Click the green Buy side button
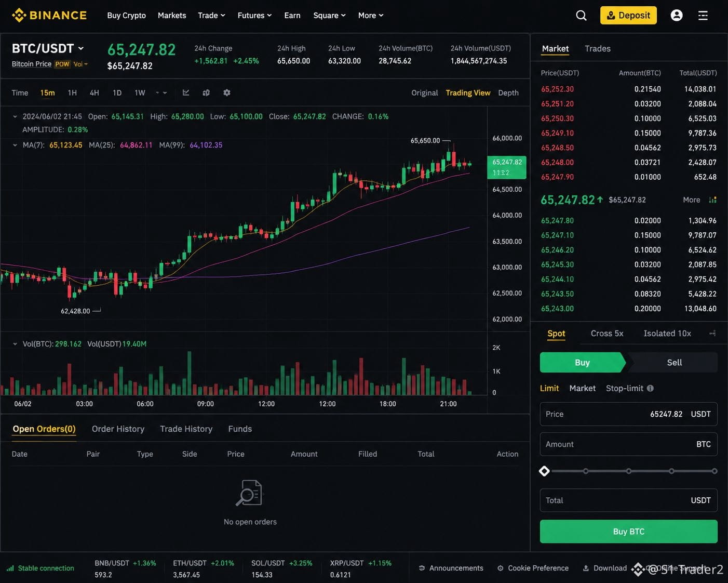This screenshot has width=728, height=583. (x=582, y=362)
